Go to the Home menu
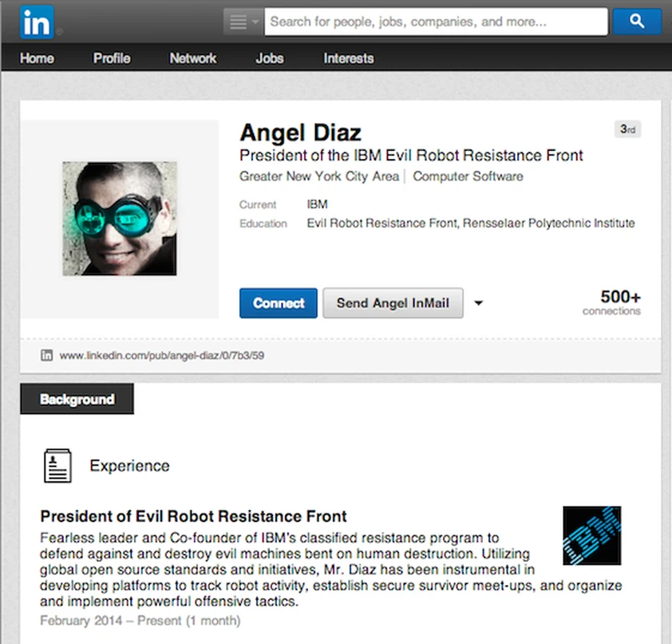The width and height of the screenshot is (672, 644). pyautogui.click(x=37, y=58)
